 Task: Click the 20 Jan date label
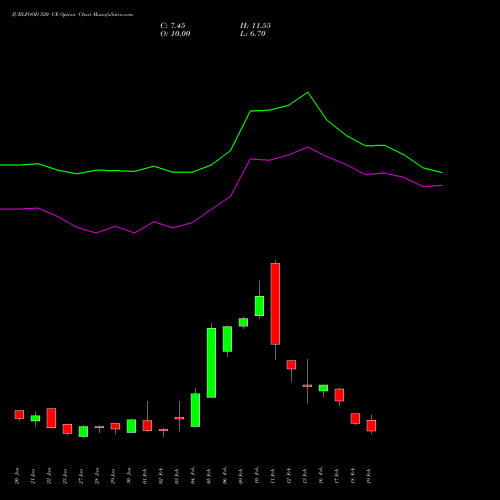pyautogui.click(x=17, y=476)
